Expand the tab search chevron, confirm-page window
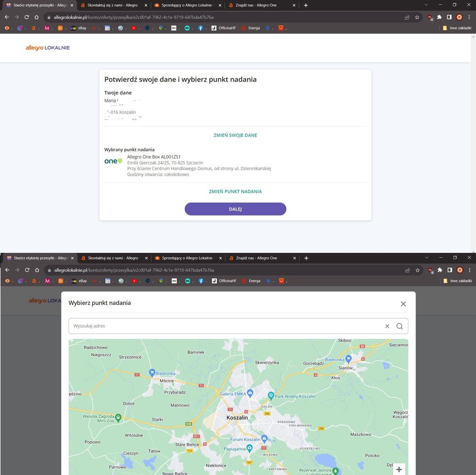This screenshot has height=475, width=476. [426, 5]
